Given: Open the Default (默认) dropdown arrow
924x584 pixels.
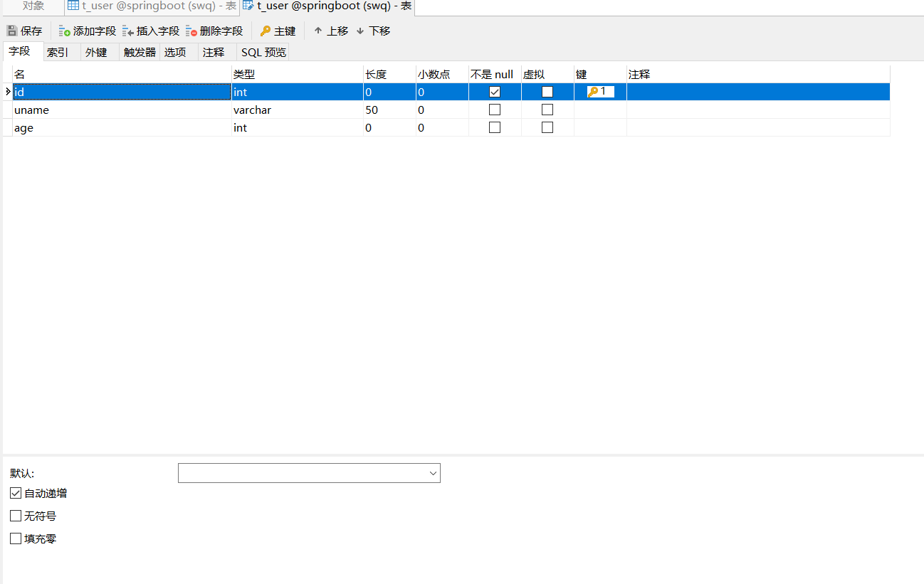Looking at the screenshot, I should (x=433, y=473).
